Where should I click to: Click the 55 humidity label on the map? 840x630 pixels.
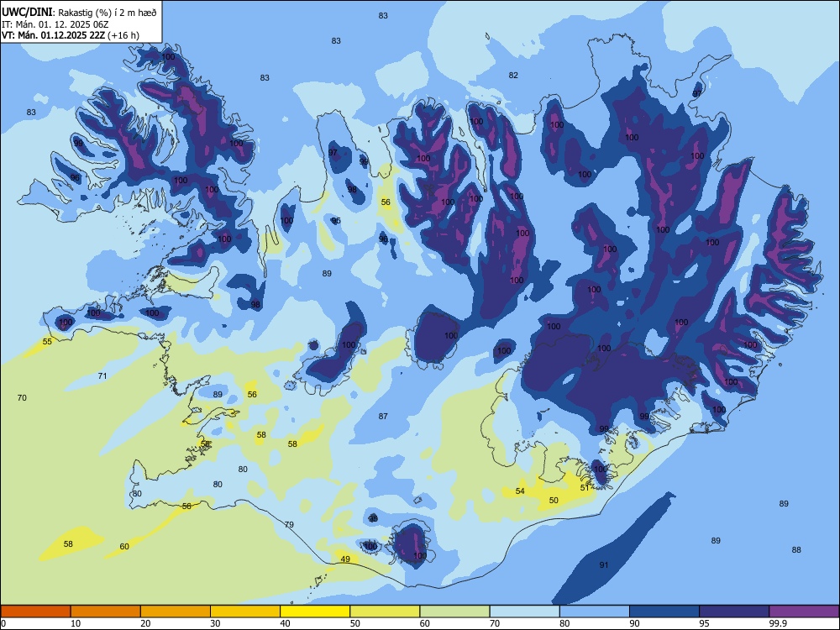(47, 341)
